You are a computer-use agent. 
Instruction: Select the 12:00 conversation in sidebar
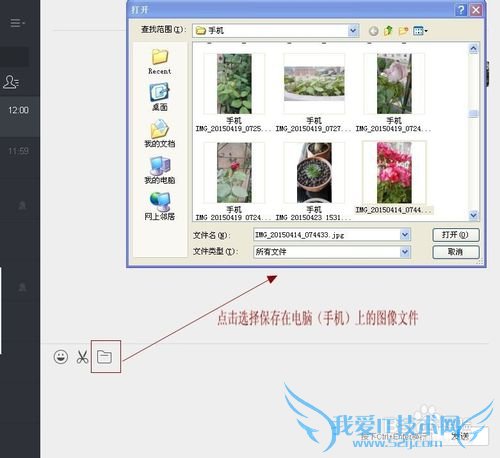(x=20, y=116)
